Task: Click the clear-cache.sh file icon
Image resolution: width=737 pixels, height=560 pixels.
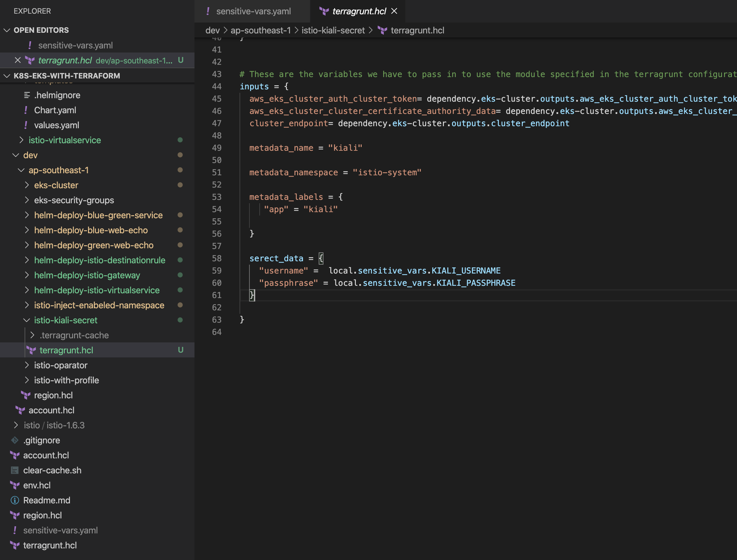Action: pyautogui.click(x=15, y=470)
